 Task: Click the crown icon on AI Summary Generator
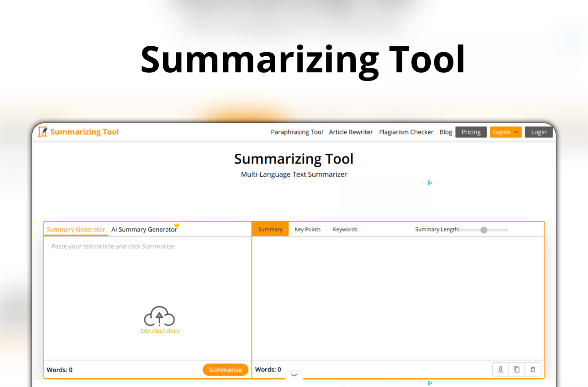click(177, 225)
